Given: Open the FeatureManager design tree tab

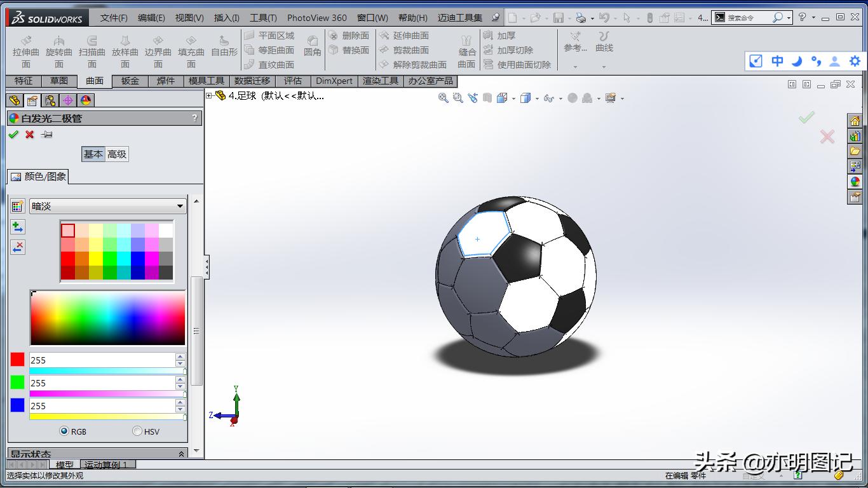Looking at the screenshot, I should (15, 100).
